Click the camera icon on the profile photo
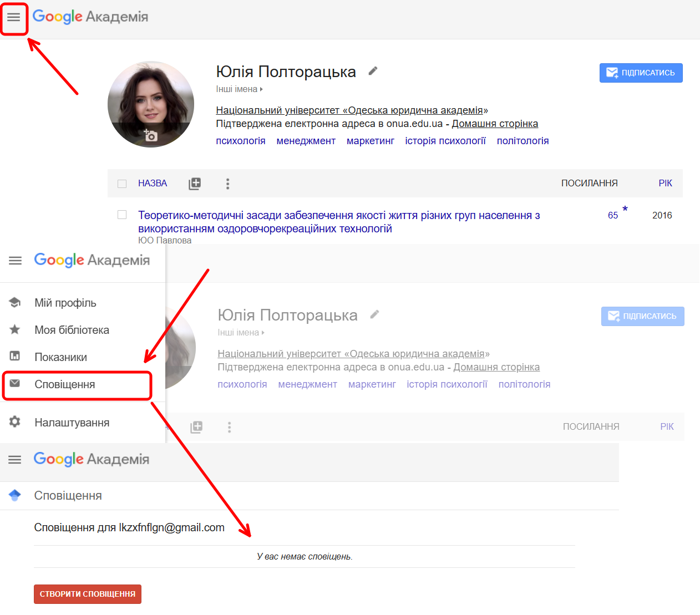Screen dimensions: 700x615 click(x=150, y=135)
